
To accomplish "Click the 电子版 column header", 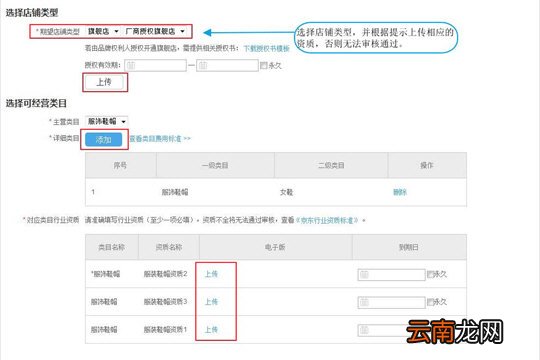I will [x=275, y=247].
